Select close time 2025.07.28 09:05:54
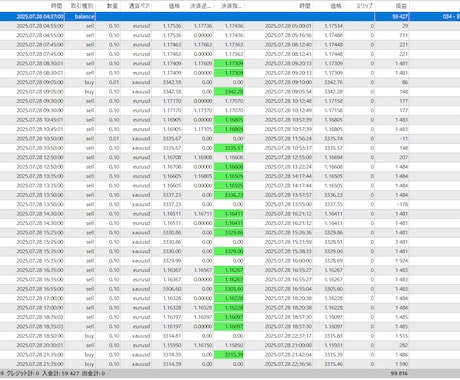The image size is (460, 380). (288, 91)
